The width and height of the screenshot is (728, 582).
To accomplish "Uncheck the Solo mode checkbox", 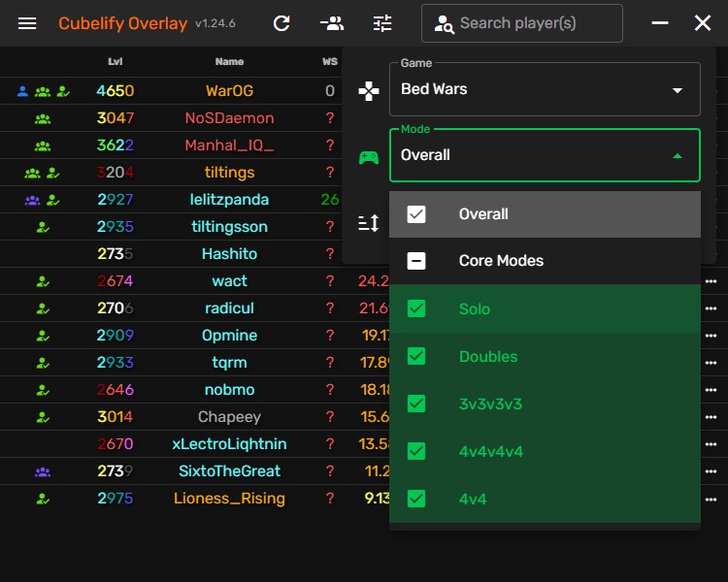I will click(416, 308).
